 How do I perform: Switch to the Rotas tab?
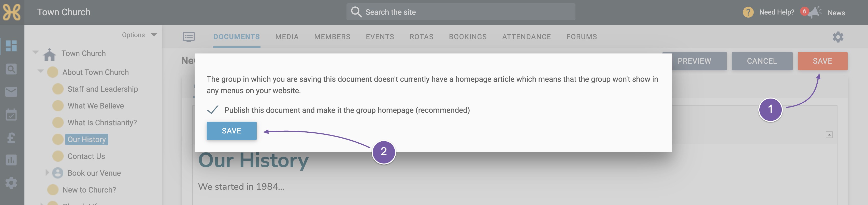coord(422,37)
